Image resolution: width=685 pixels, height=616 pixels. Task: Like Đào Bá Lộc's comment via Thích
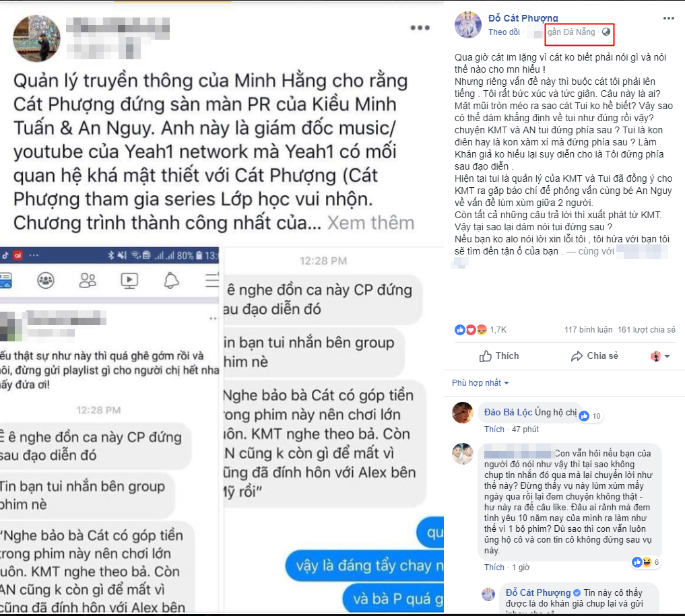click(494, 430)
